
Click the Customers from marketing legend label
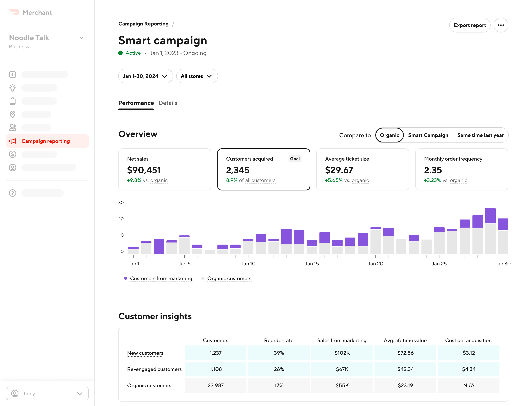click(161, 278)
